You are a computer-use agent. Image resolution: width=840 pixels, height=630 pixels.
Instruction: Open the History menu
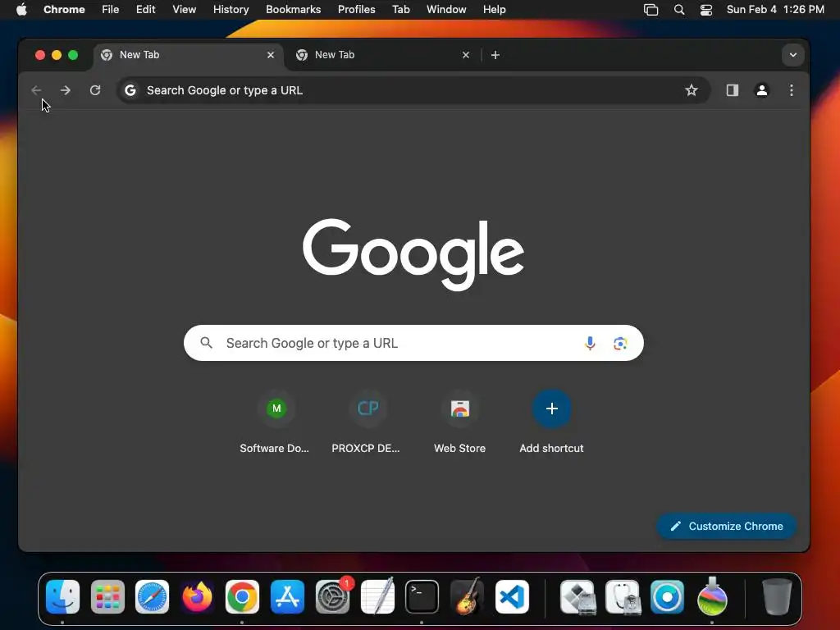[x=231, y=10]
